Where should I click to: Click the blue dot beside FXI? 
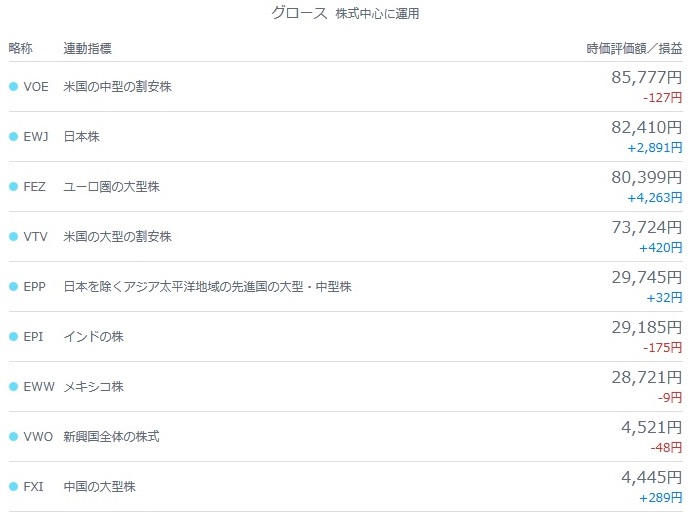point(13,486)
